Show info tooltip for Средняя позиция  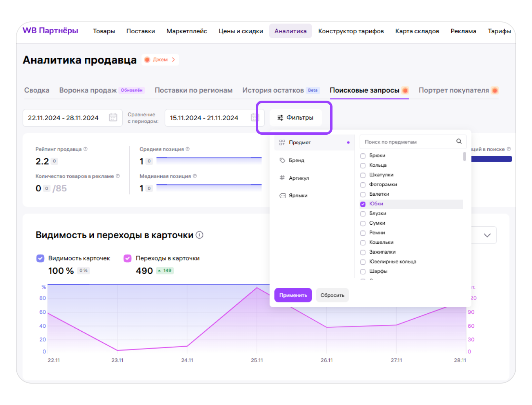click(188, 149)
